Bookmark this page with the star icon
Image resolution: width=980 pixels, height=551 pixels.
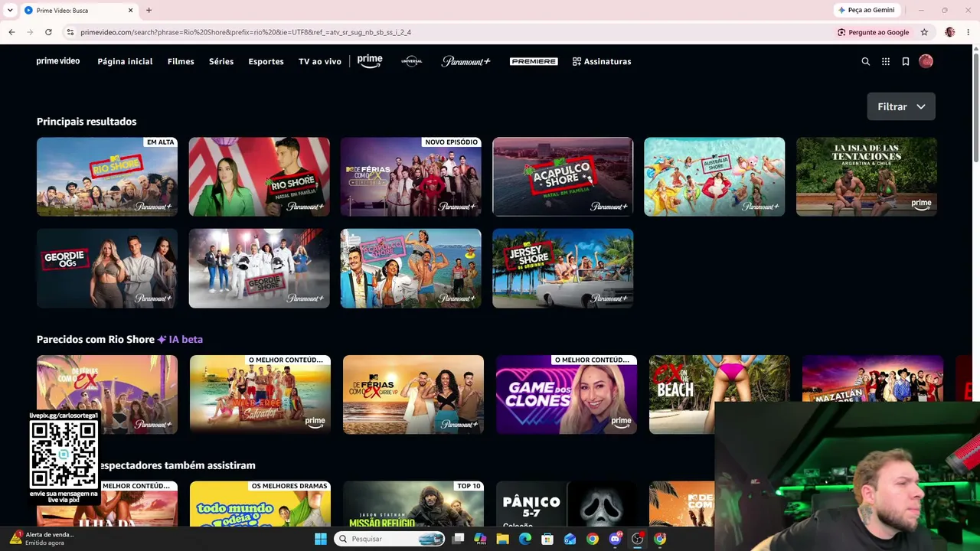924,32
